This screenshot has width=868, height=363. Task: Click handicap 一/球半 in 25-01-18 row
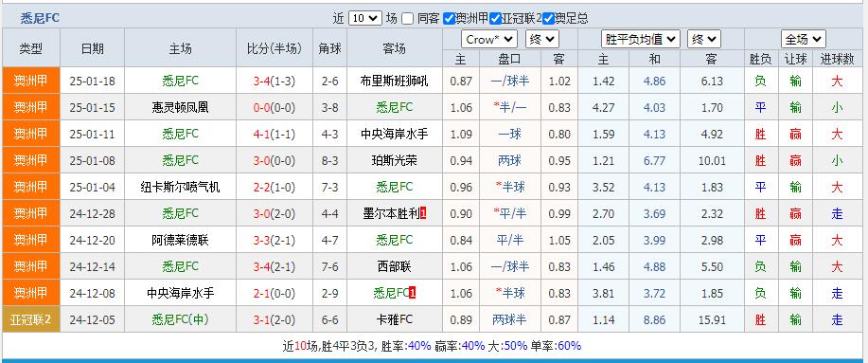click(510, 81)
